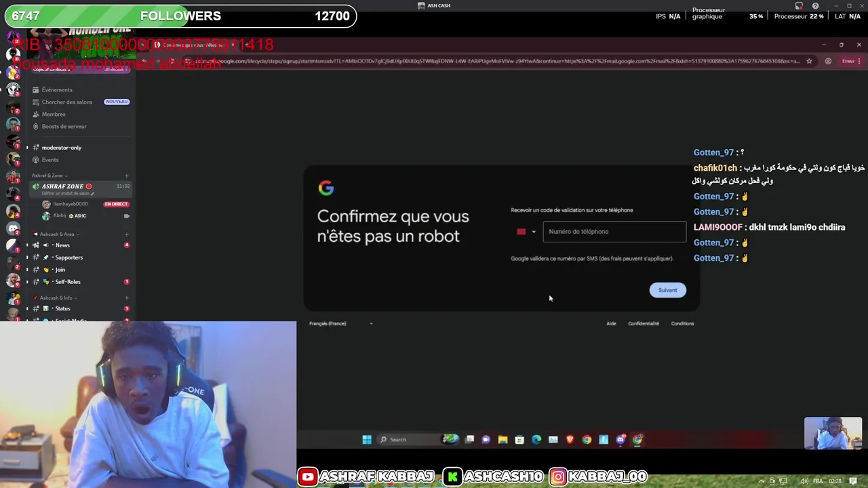Click the EN DIRECT live badge
Image resolution: width=868 pixels, height=488 pixels.
[116, 204]
